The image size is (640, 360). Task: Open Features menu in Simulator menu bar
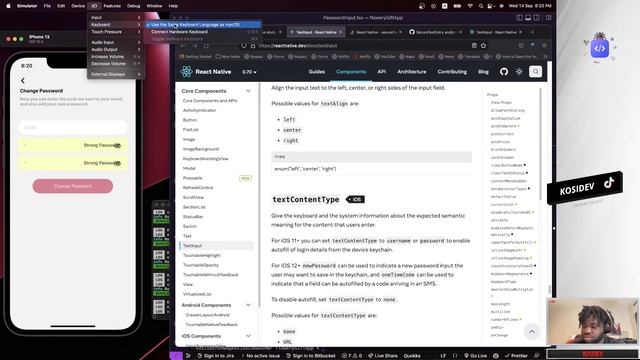pos(112,6)
